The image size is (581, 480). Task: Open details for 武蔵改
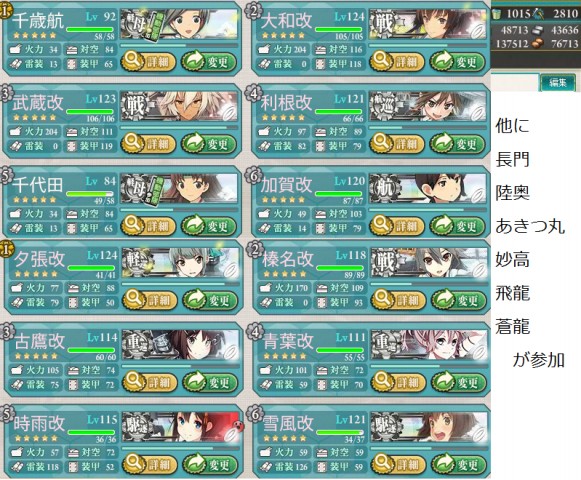tap(149, 144)
